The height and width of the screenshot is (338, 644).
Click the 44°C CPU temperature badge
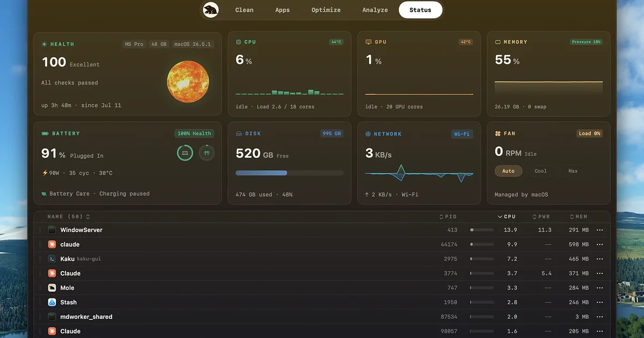click(336, 42)
